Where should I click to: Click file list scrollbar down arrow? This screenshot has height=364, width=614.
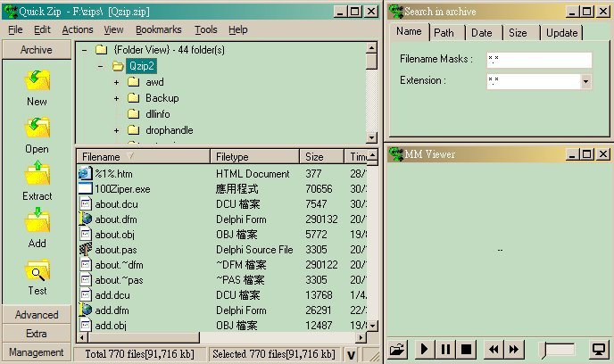[372, 326]
